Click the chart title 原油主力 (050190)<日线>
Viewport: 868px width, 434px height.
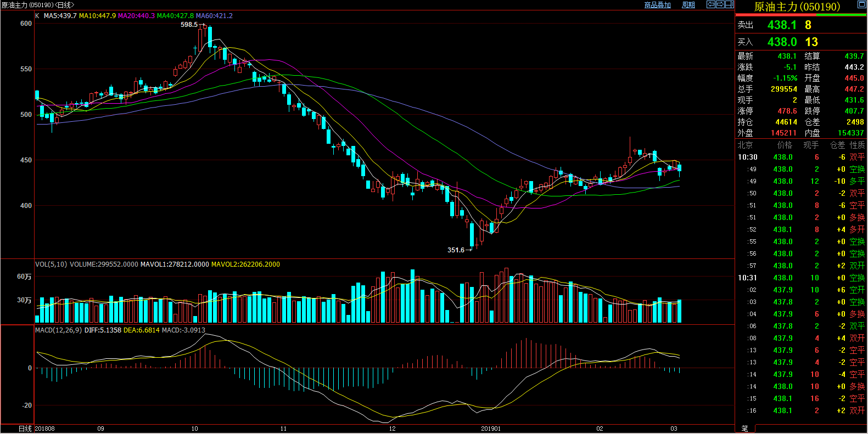(x=38, y=5)
